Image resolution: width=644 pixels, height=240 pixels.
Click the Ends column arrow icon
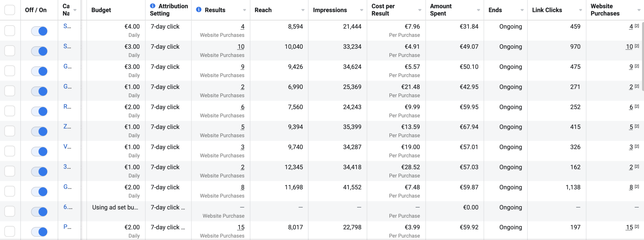click(x=522, y=10)
